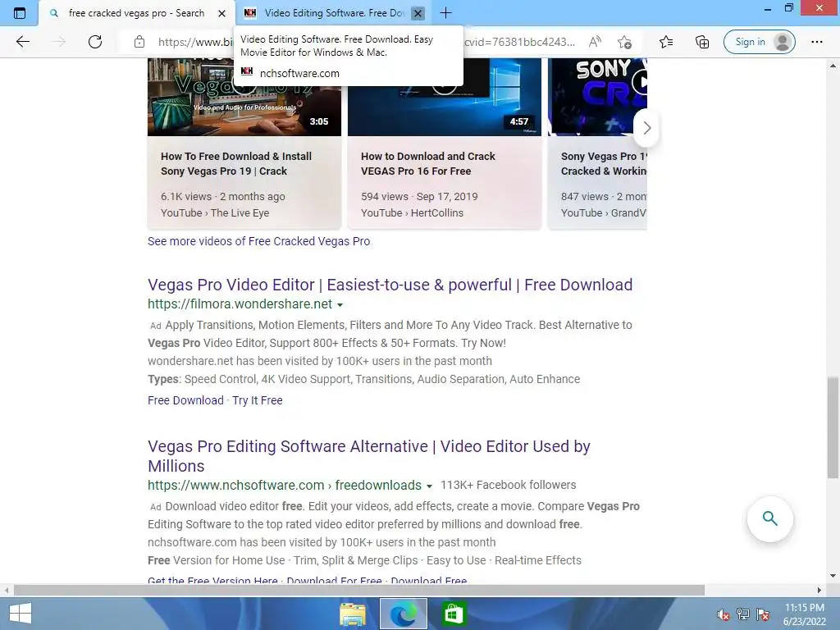Click muted volume tray icon
Screen dimensions: 840x630
point(723,614)
